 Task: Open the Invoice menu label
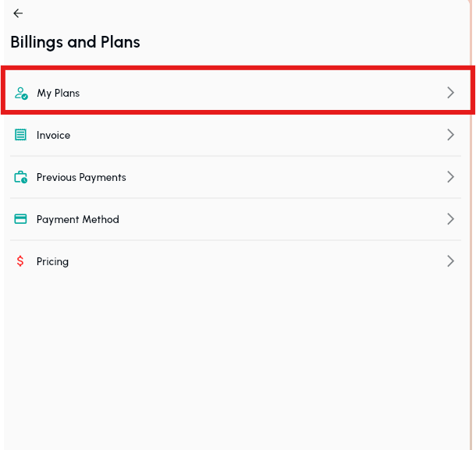(x=53, y=136)
